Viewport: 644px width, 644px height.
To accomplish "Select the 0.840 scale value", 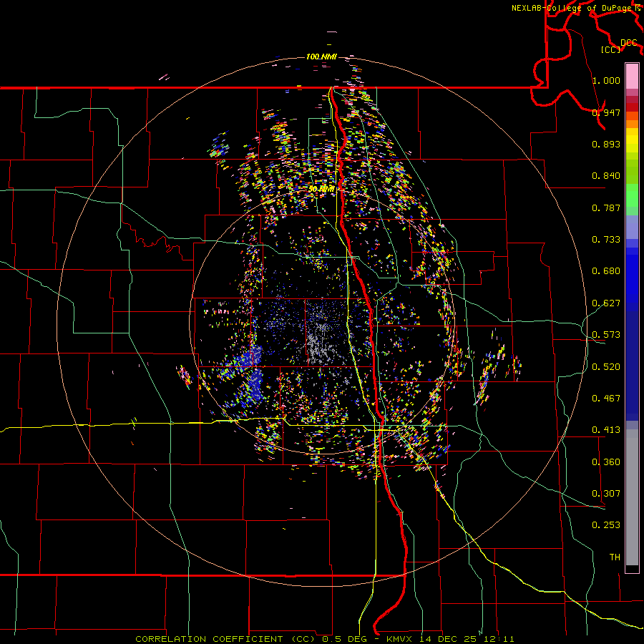I will click(x=606, y=176).
